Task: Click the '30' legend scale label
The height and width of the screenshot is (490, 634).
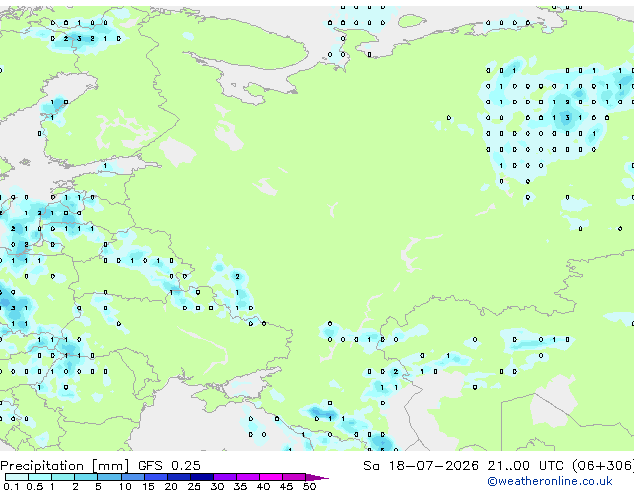Action: click(x=217, y=486)
